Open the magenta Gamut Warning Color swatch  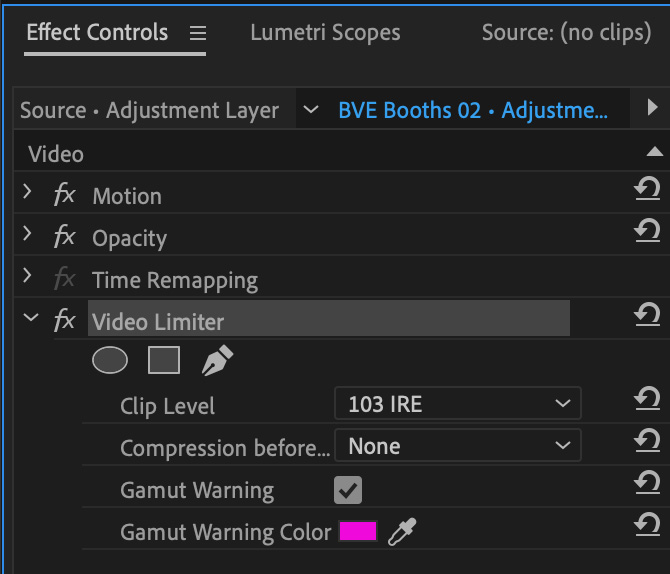pos(358,531)
